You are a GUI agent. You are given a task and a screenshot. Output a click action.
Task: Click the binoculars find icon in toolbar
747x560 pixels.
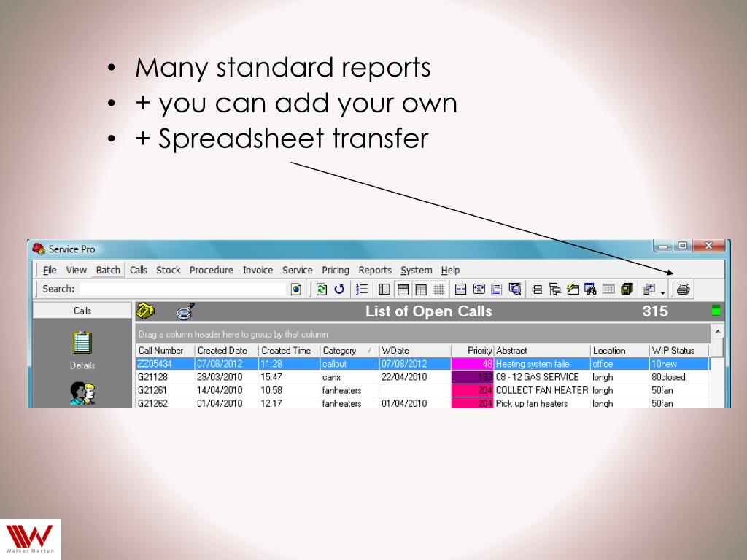pyautogui.click(x=590, y=289)
